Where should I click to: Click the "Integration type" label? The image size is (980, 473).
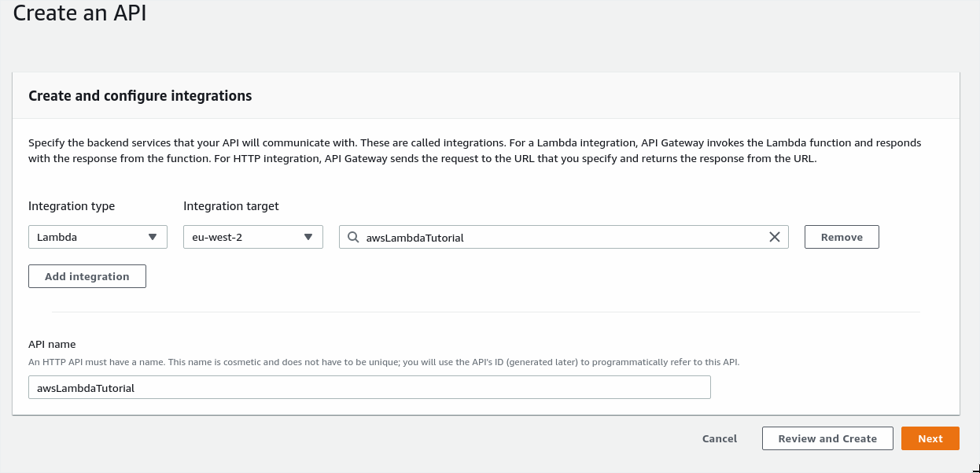click(72, 206)
